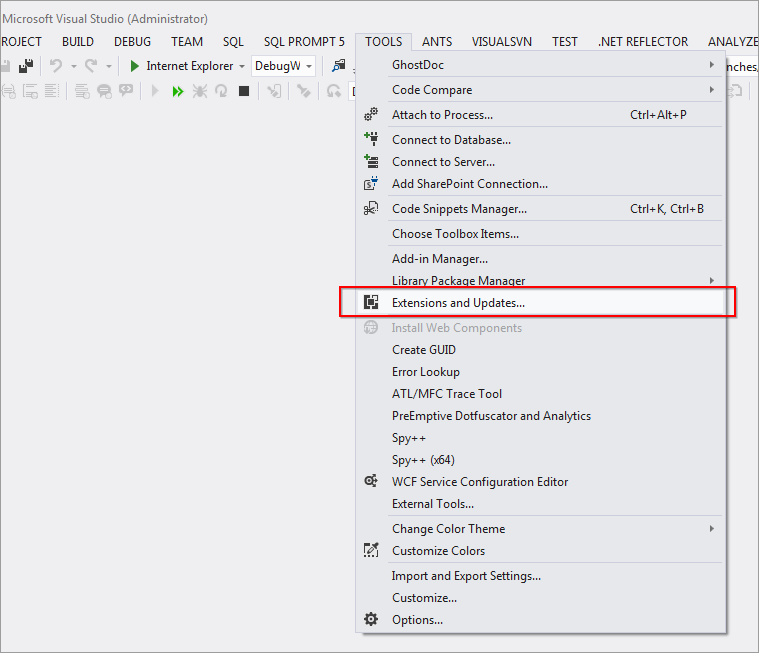
Task: Click the Customize Colors icon
Action: pos(371,551)
